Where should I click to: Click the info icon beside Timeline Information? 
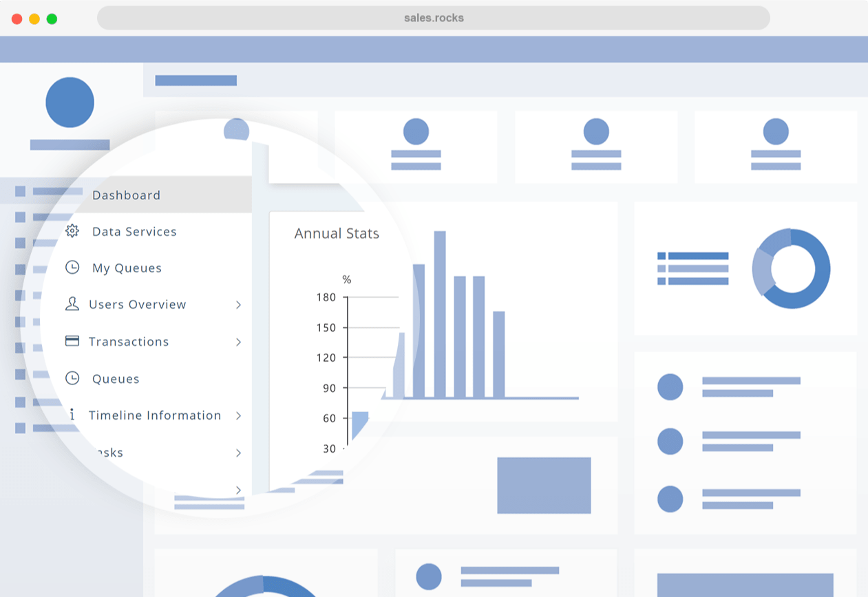point(72,415)
